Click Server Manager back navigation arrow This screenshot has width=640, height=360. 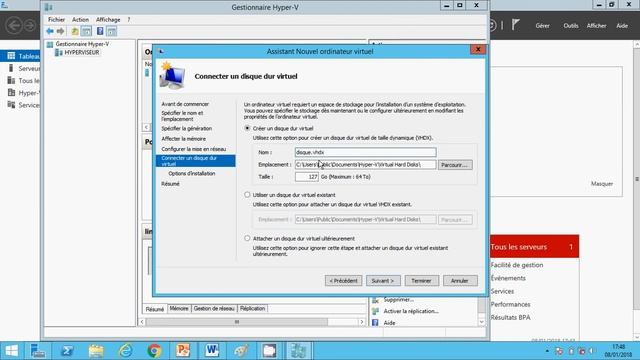14,25
